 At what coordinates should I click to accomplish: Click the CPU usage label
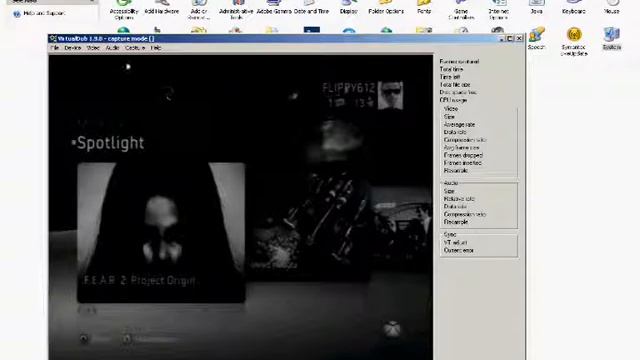coord(453,100)
